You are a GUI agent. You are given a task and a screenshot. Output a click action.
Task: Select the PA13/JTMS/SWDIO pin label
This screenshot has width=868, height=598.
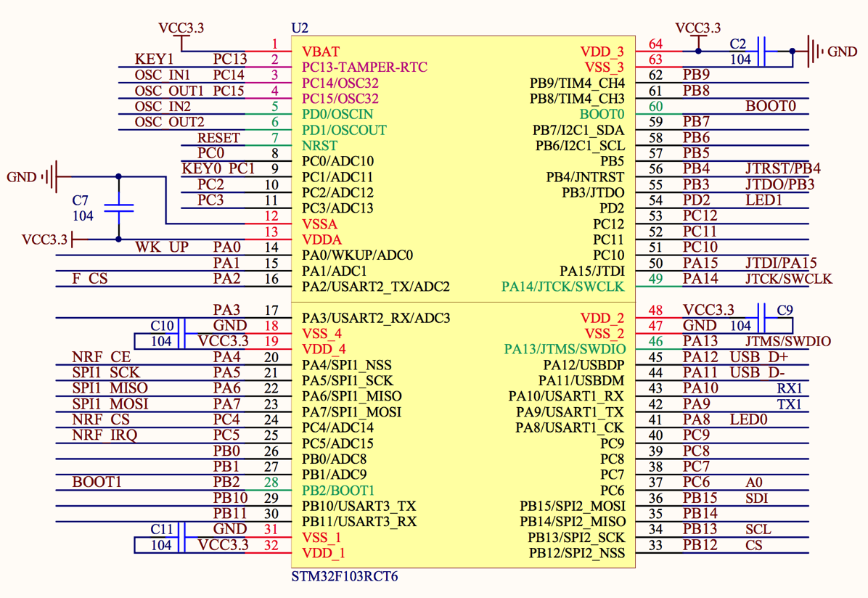coord(565,349)
